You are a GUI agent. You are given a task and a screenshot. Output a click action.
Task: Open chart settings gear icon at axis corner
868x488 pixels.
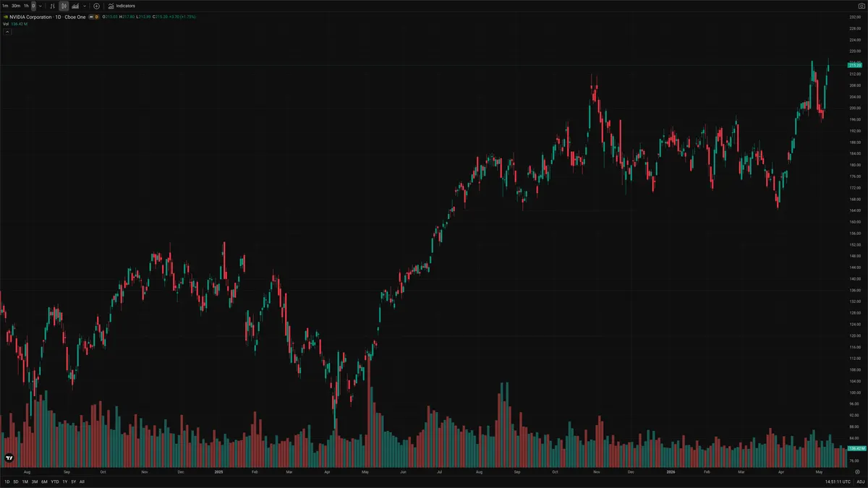(x=857, y=471)
